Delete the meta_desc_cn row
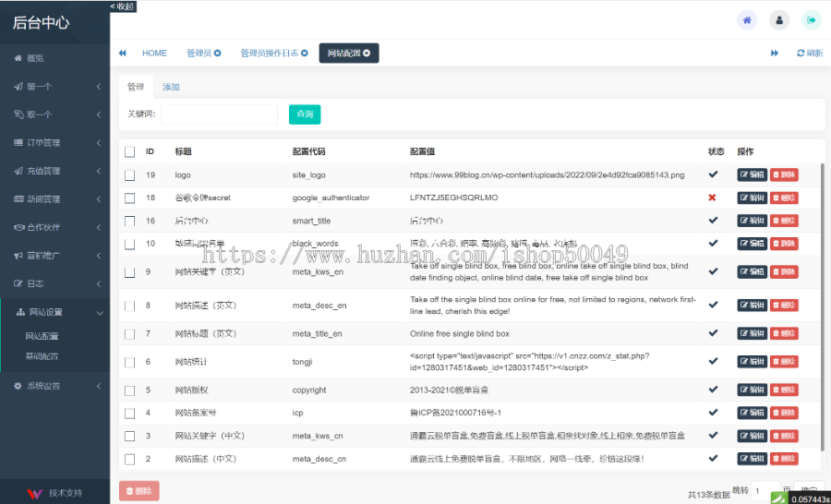 (x=784, y=459)
